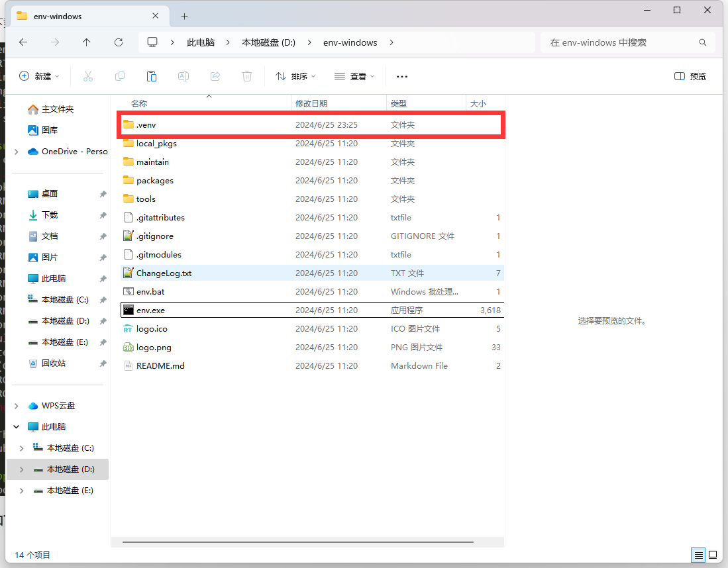The image size is (728, 568).
Task: Select the .venv folder
Action: pos(312,125)
